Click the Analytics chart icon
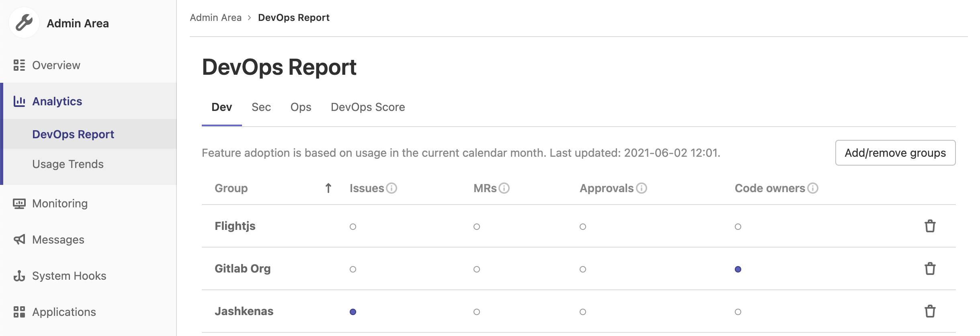 [19, 101]
